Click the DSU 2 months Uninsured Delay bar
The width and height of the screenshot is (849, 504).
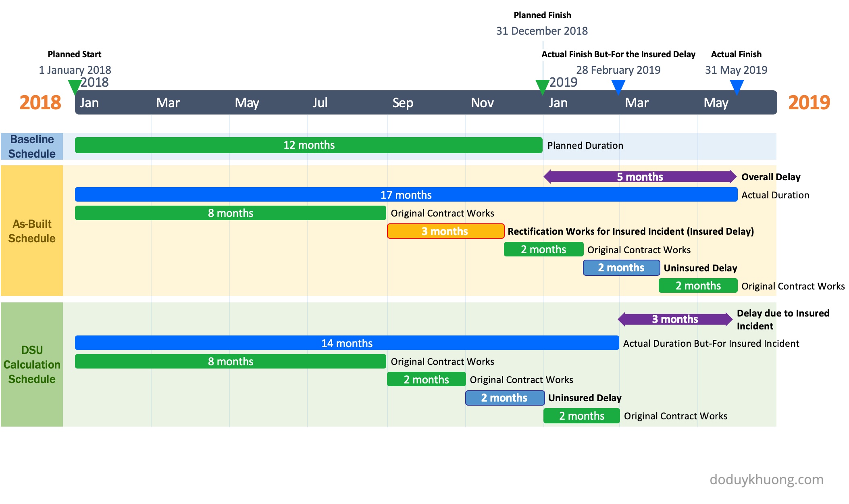click(x=504, y=398)
